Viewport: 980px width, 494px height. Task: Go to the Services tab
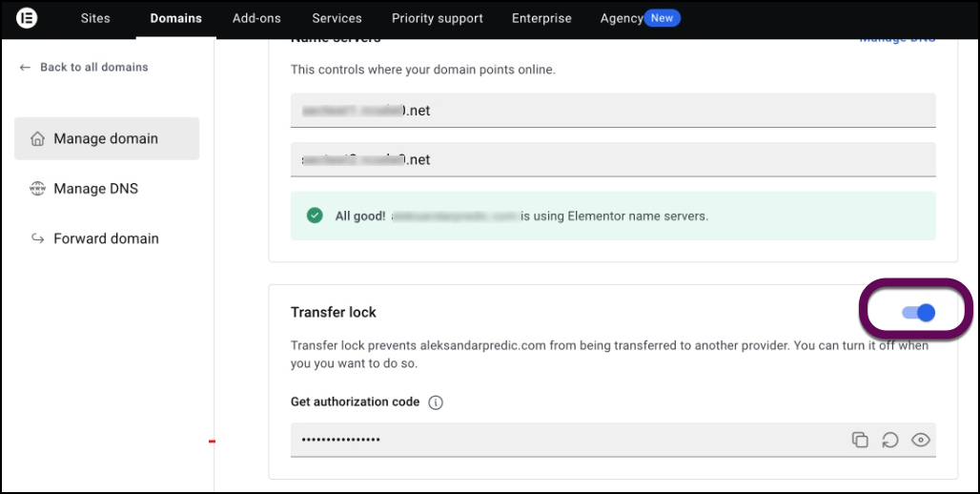[x=337, y=18]
